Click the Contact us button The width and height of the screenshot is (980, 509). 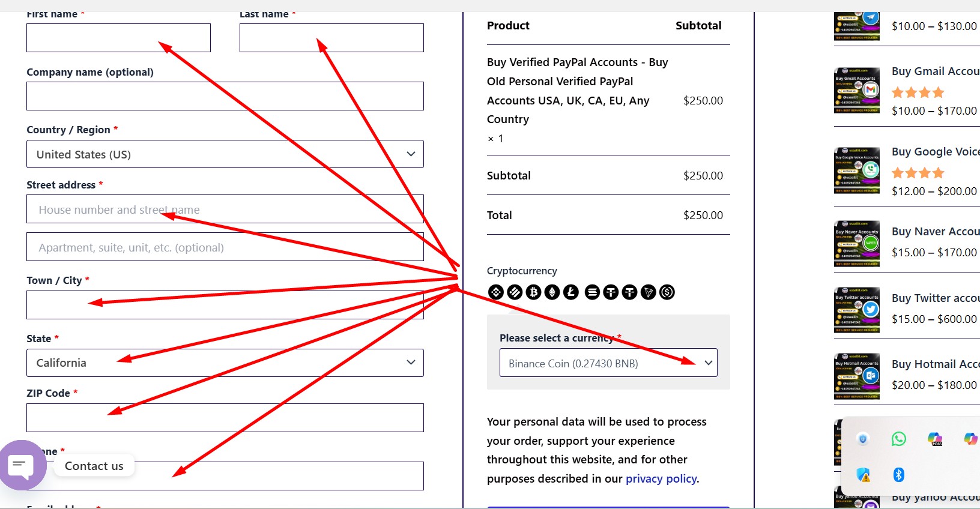(94, 465)
